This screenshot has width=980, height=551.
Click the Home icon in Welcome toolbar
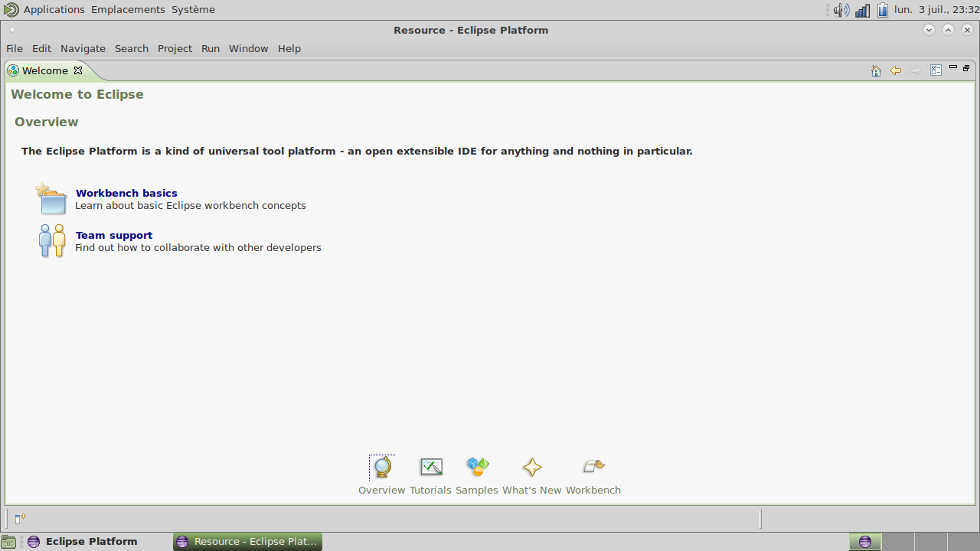click(876, 70)
